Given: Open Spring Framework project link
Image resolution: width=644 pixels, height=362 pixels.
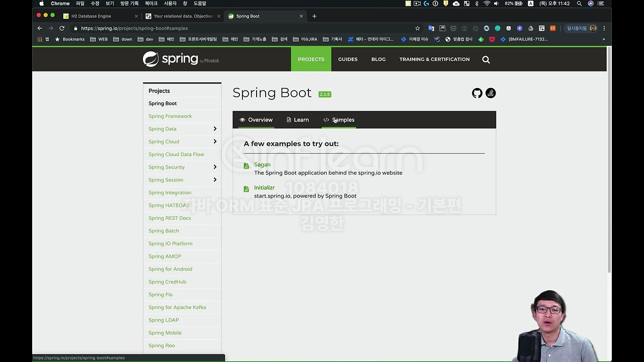Looking at the screenshot, I should pos(170,116).
